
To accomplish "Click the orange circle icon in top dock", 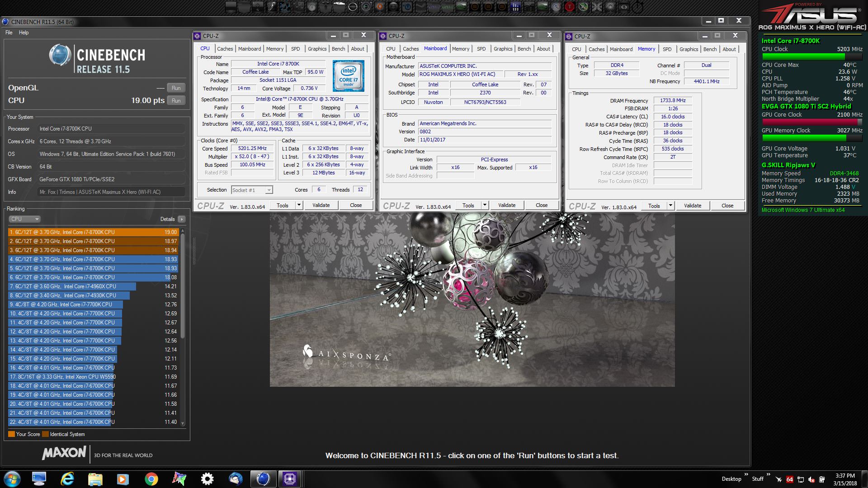I will [380, 7].
